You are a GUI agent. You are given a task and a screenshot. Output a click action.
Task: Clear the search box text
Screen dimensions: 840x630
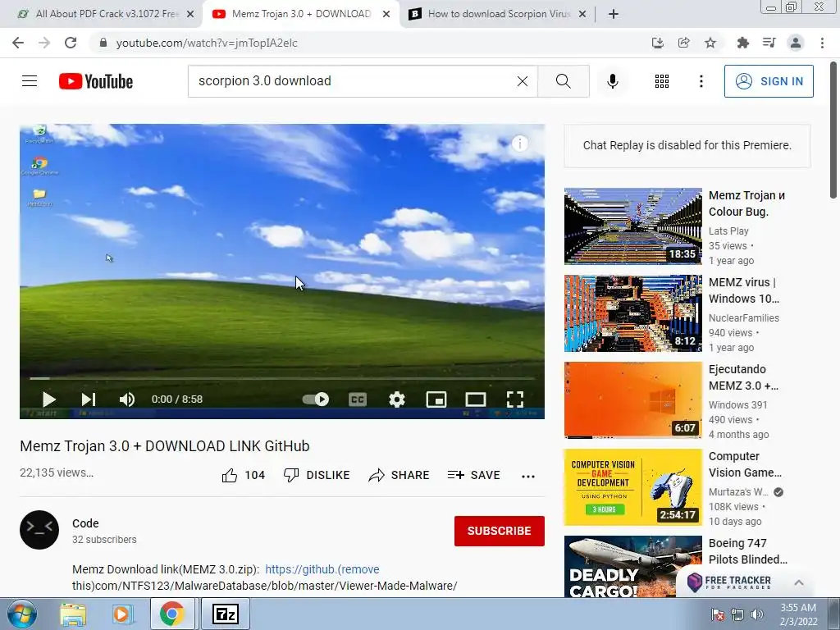[523, 81]
